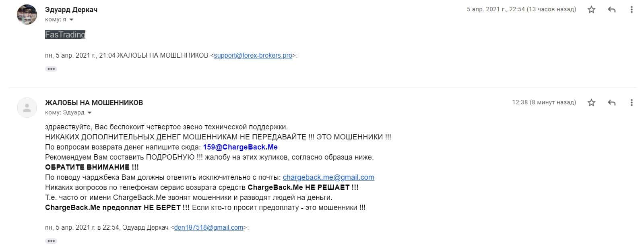This screenshot has height=247, width=644.
Task: Show trimmed quoted text in second email
Action: (x=51, y=241)
